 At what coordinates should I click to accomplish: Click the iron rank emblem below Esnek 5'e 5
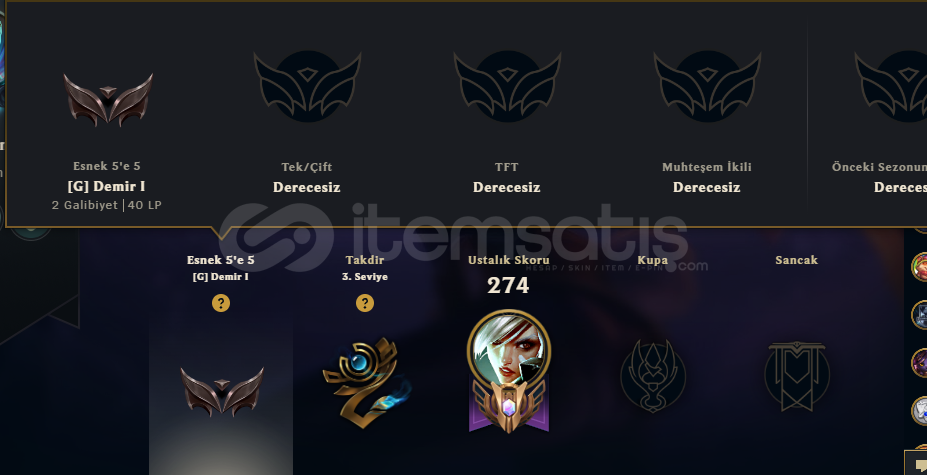point(222,392)
